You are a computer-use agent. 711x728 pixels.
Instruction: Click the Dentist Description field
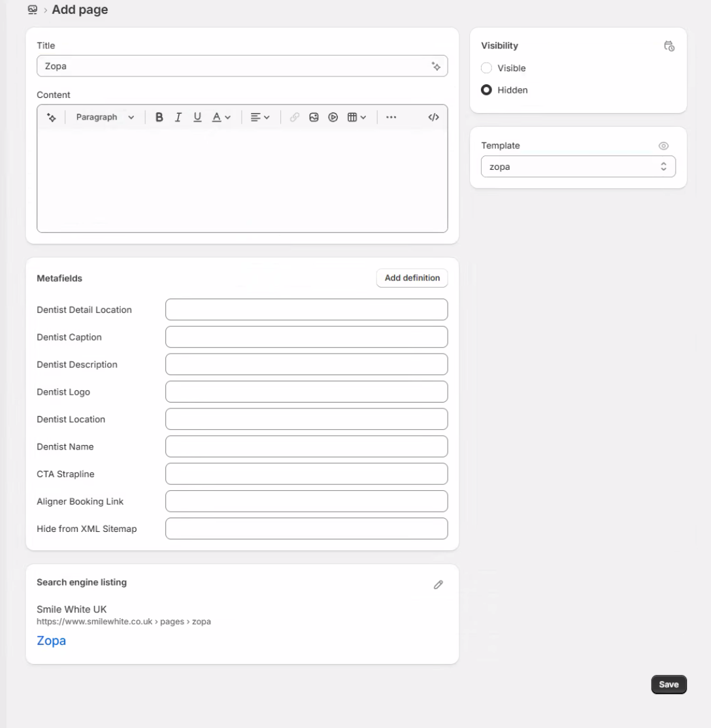click(x=306, y=365)
